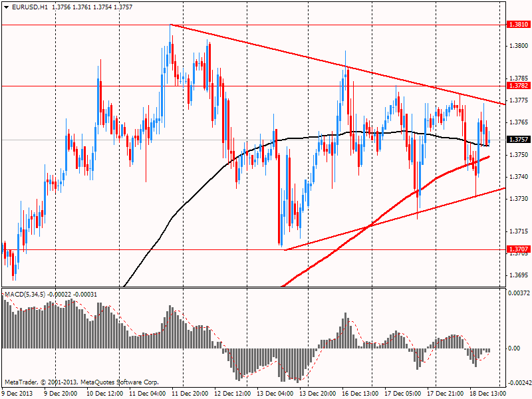Click the 13 Dec 20:00 time label
The width and height of the screenshot is (532, 399).
coord(318,394)
